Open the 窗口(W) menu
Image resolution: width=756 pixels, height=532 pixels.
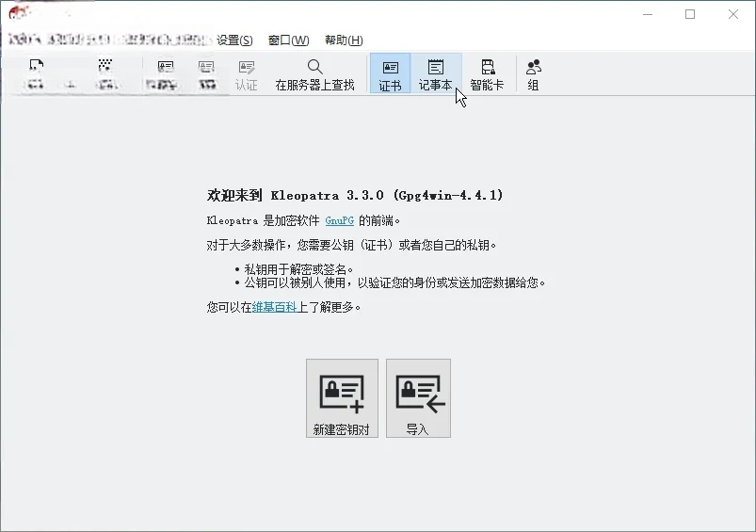point(289,40)
